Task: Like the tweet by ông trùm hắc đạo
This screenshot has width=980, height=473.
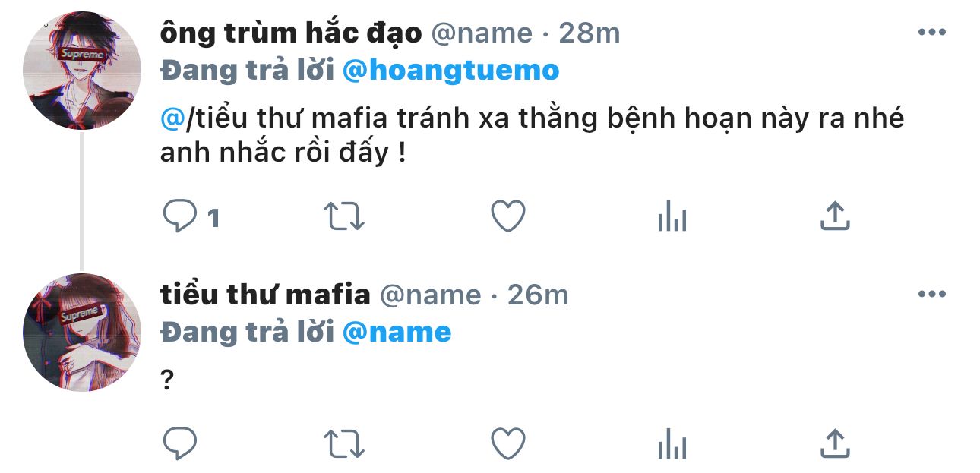Action: (508, 216)
